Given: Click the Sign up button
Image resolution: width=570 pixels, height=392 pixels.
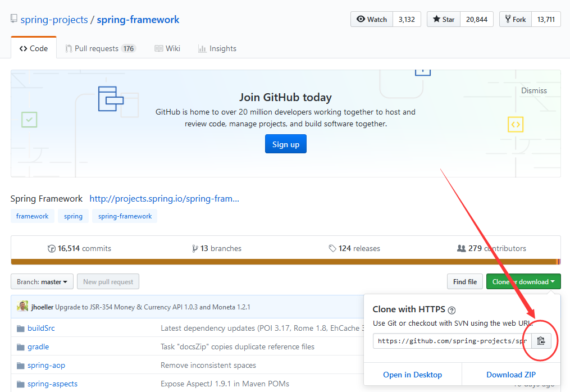Looking at the screenshot, I should coord(286,144).
